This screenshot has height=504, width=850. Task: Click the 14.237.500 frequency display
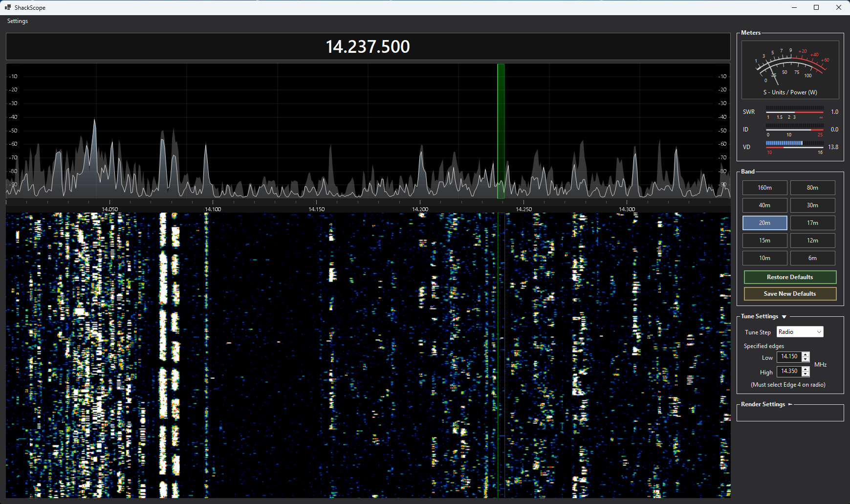coord(368,46)
